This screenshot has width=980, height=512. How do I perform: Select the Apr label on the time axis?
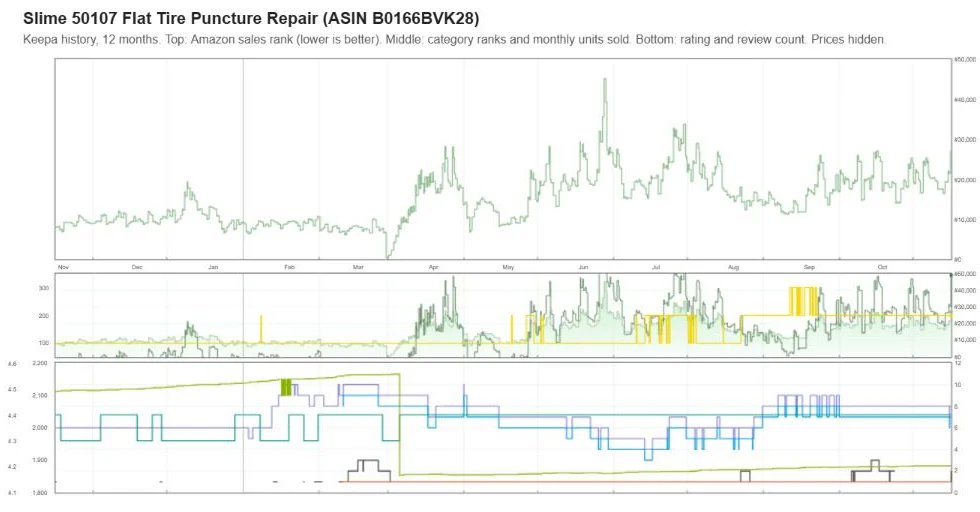pyautogui.click(x=433, y=267)
